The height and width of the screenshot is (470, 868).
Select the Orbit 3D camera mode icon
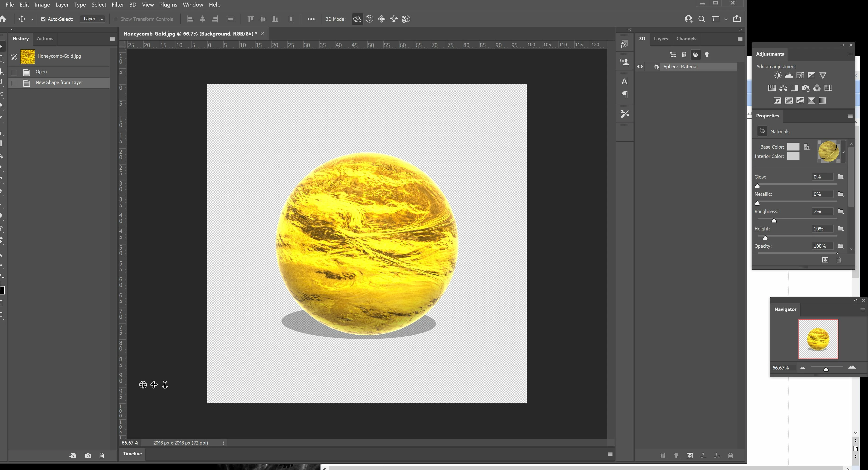[357, 19]
